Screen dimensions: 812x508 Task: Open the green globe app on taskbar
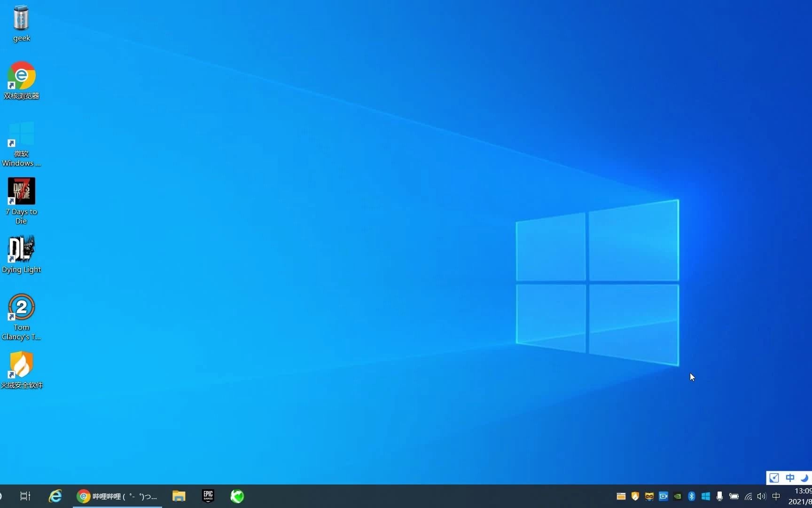point(237,496)
